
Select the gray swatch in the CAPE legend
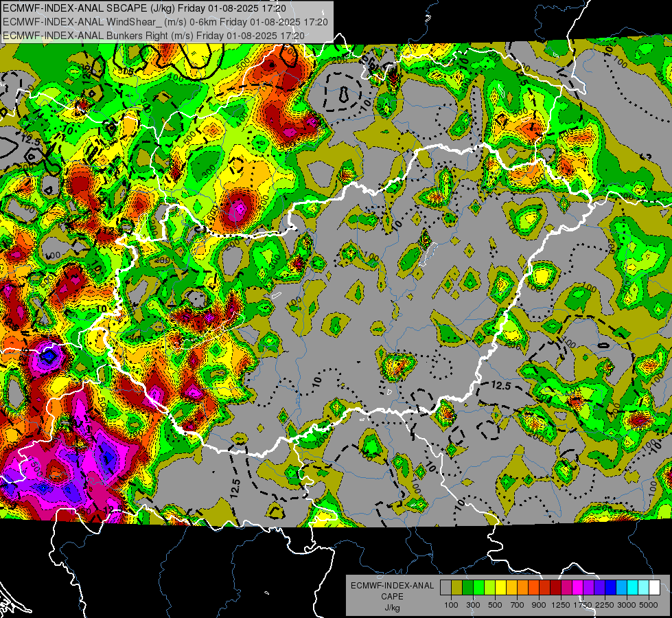(445, 588)
